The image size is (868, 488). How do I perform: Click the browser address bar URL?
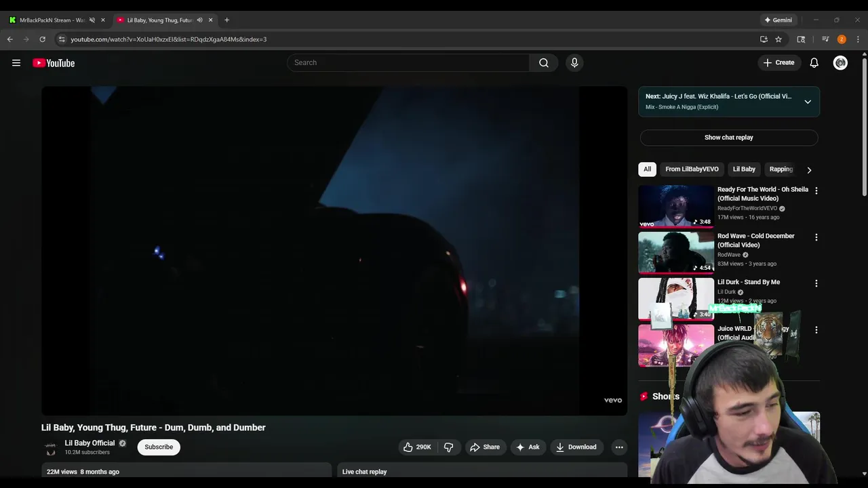169,39
